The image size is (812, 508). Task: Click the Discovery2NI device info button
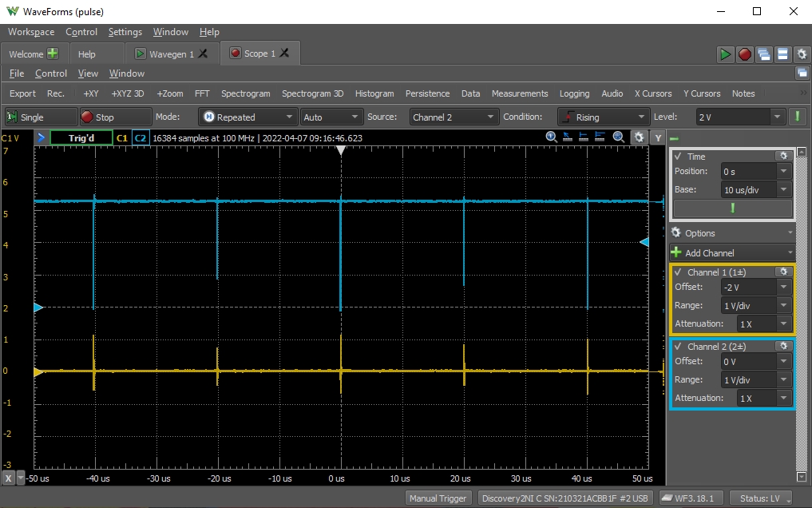[564, 498]
